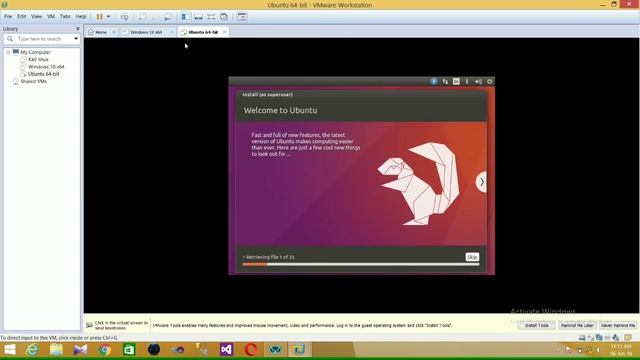This screenshot has height=360, width=640.
Task: Open the Help menu
Action: point(81,17)
